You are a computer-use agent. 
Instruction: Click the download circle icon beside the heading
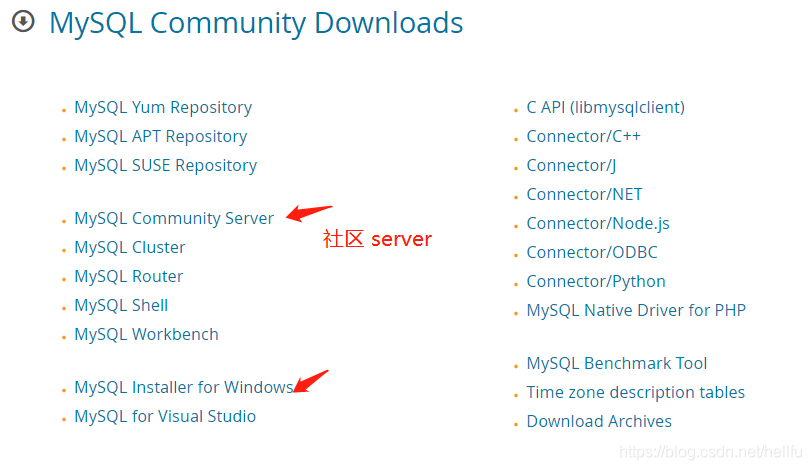[23, 22]
